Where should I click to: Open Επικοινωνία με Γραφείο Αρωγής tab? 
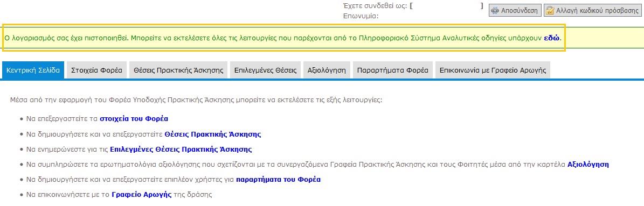(x=493, y=70)
